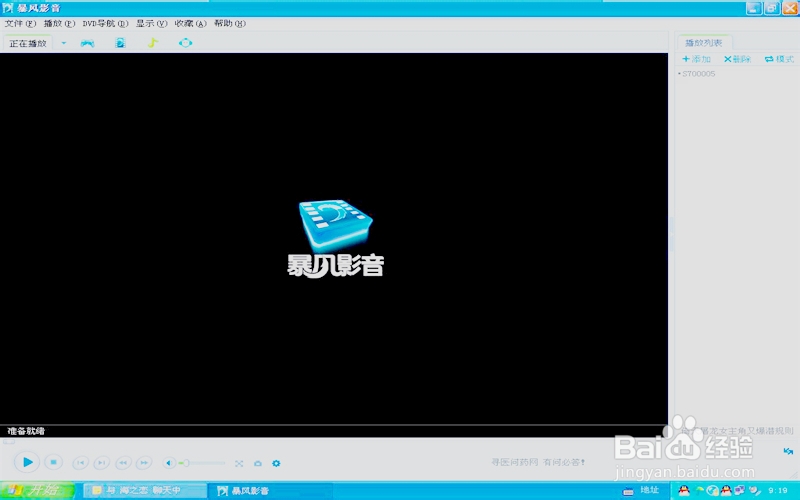Click the seek progress bar thumb
Image resolution: width=800 pixels, height=500 pixels.
9,442
